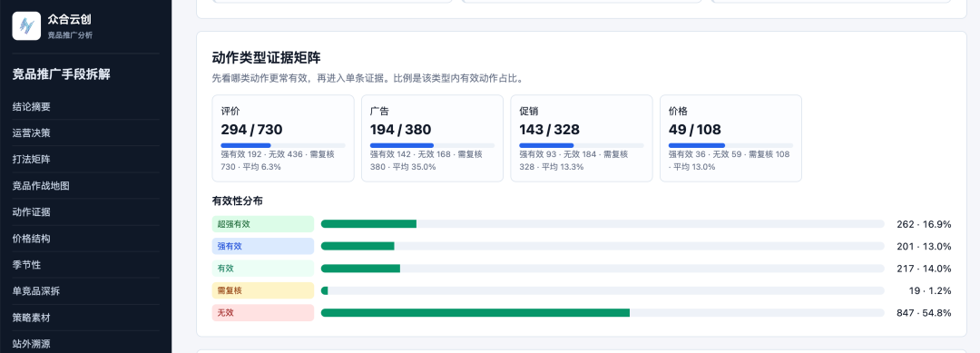
Task: Click the 评价 294 / 730 card
Action: (x=283, y=138)
